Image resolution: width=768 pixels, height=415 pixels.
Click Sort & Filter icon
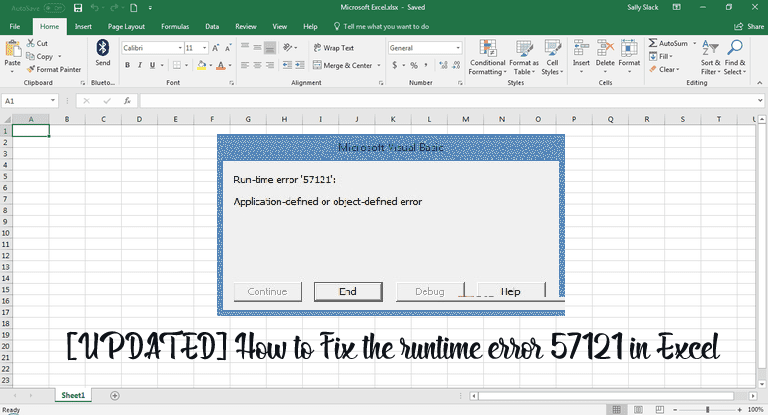tap(710, 49)
